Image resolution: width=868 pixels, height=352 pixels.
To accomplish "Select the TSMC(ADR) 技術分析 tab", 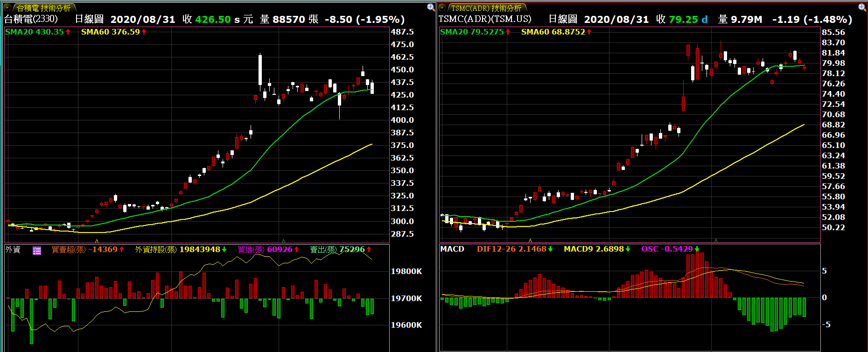I will pyautogui.click(x=487, y=8).
